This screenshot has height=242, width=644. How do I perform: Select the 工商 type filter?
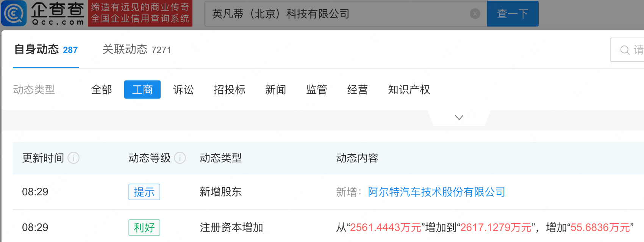(x=142, y=90)
